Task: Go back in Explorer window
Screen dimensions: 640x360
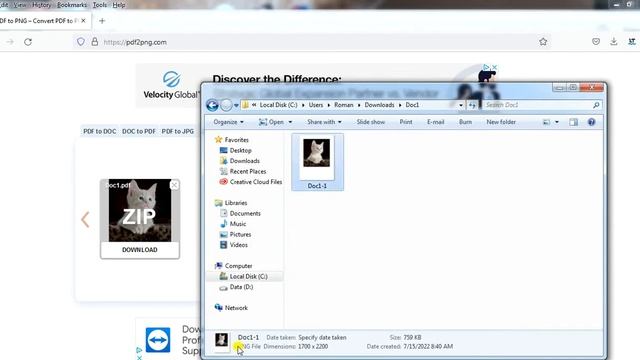Action: [x=212, y=105]
